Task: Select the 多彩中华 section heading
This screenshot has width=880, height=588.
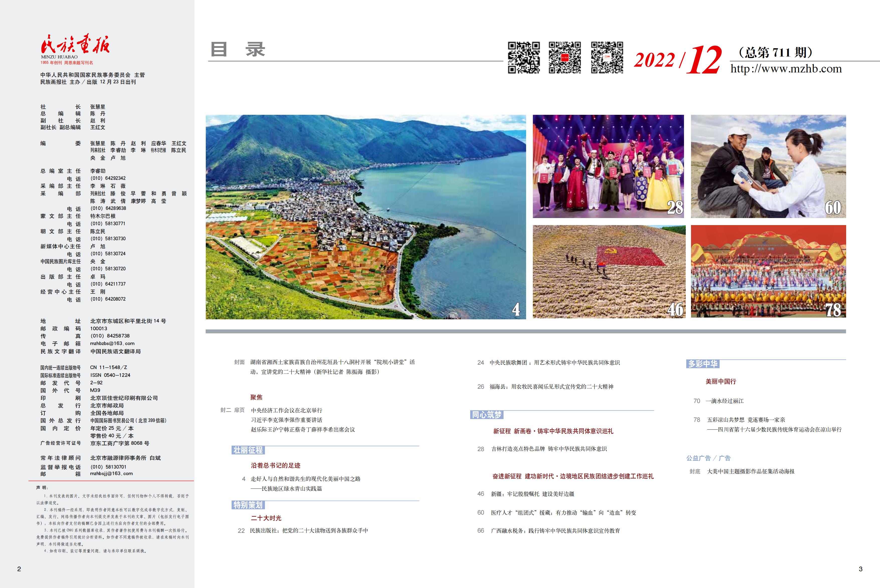Action: 703,364
